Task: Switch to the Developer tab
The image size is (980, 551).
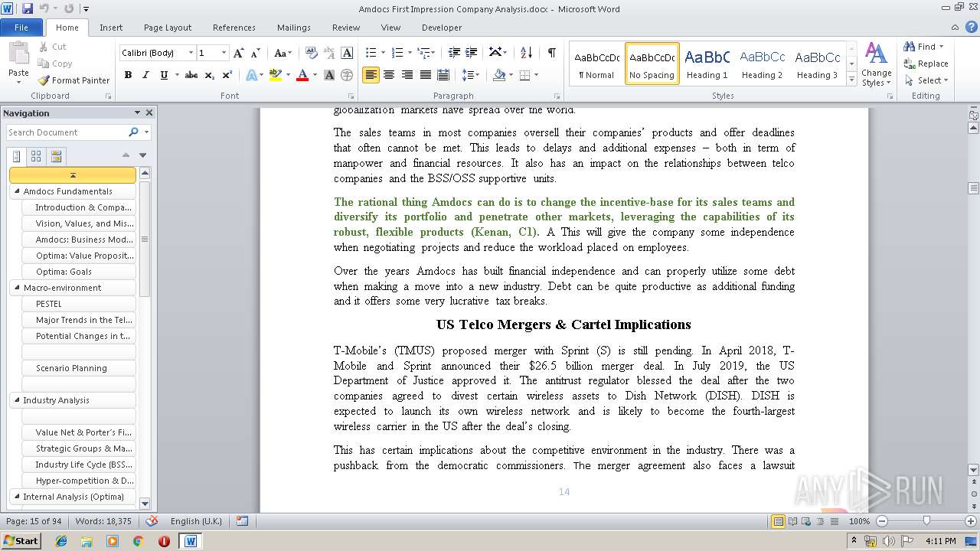Action: tap(442, 28)
